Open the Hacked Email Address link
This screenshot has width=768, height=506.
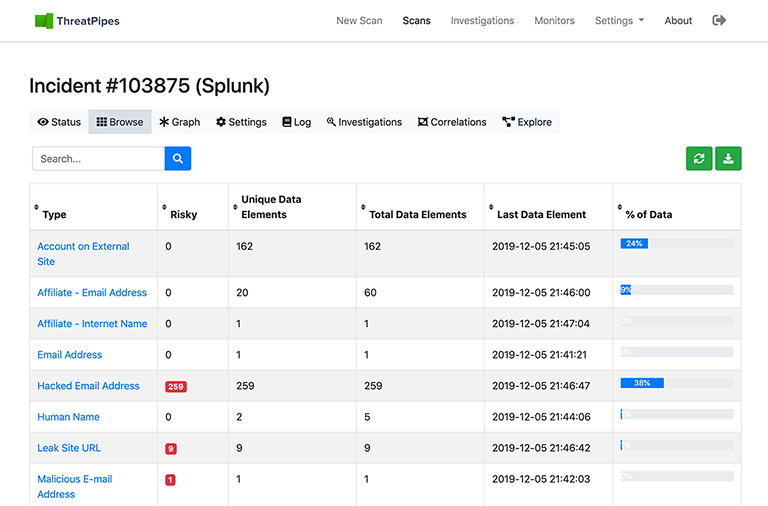pyautogui.click(x=88, y=386)
